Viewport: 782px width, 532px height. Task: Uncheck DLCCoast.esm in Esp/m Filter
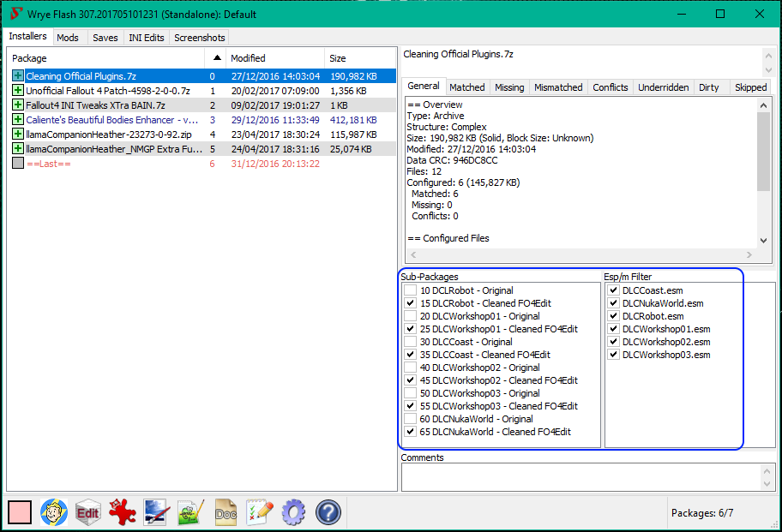click(x=613, y=290)
